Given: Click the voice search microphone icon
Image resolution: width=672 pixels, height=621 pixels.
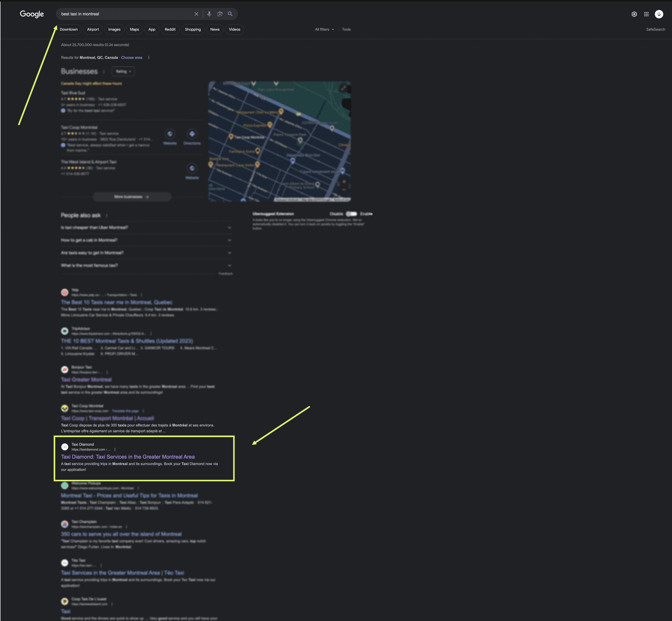Looking at the screenshot, I should pos(209,14).
